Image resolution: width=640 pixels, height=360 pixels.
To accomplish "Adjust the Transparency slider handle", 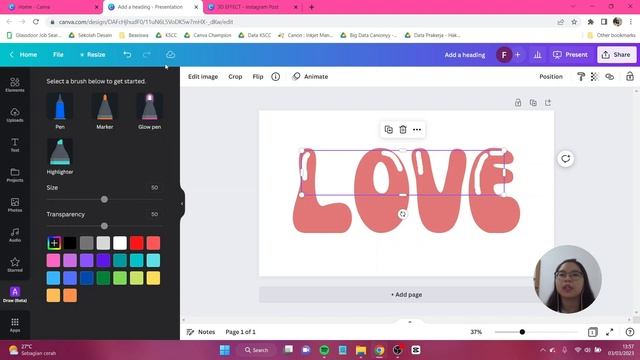I will [x=104, y=226].
